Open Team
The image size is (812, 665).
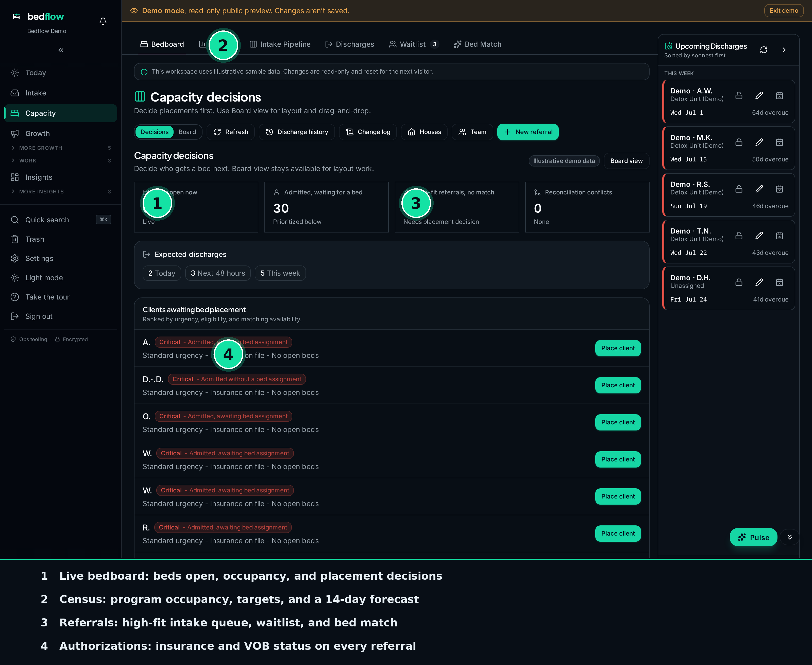pos(472,132)
